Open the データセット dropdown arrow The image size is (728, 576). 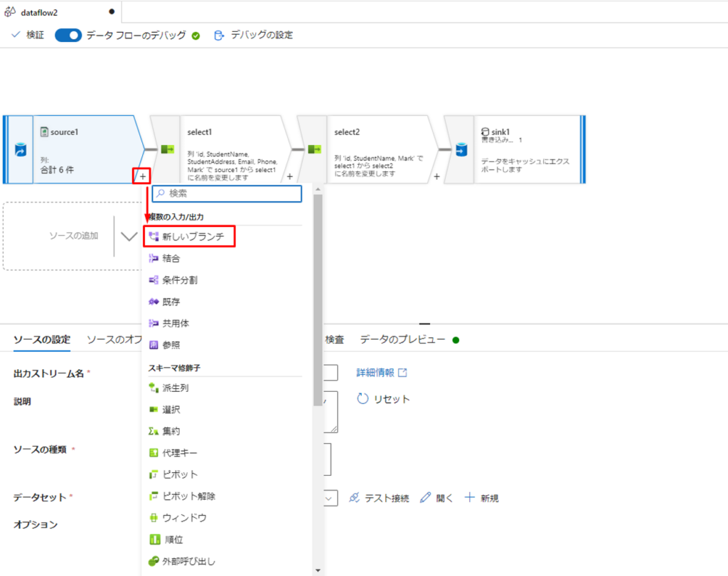pos(328,498)
